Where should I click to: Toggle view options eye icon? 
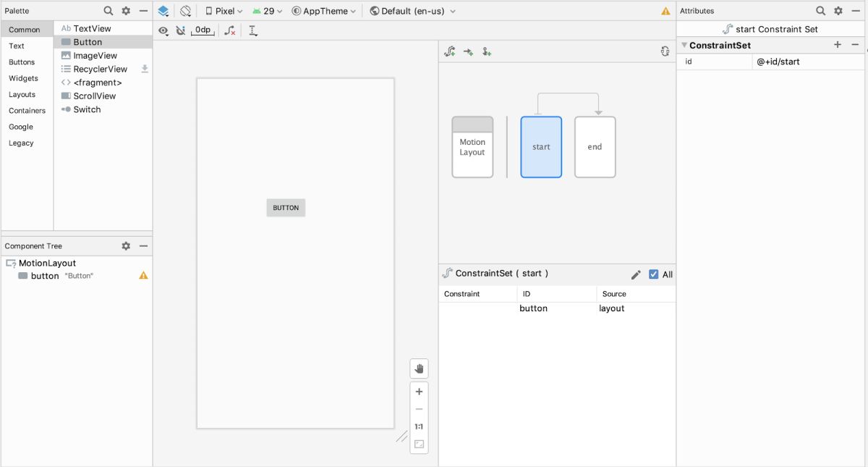(x=163, y=30)
